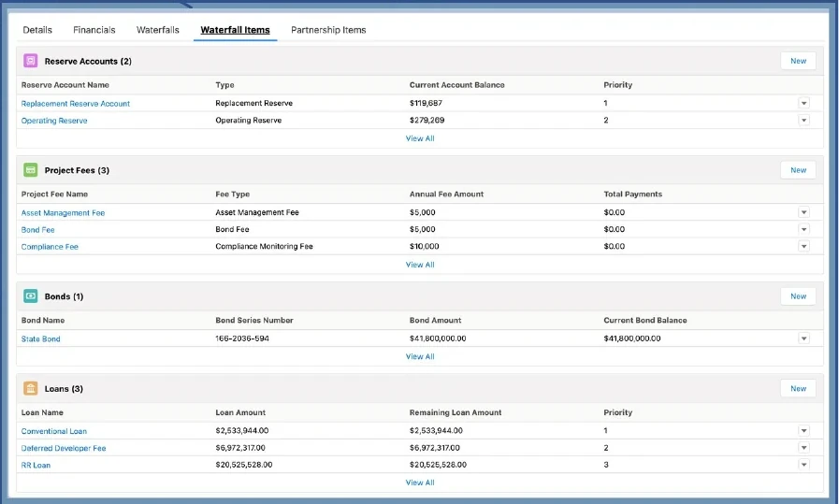Screen dimensions: 839x504
Task: Show actions dropdown for Compliance Fee
Action: [x=803, y=247]
